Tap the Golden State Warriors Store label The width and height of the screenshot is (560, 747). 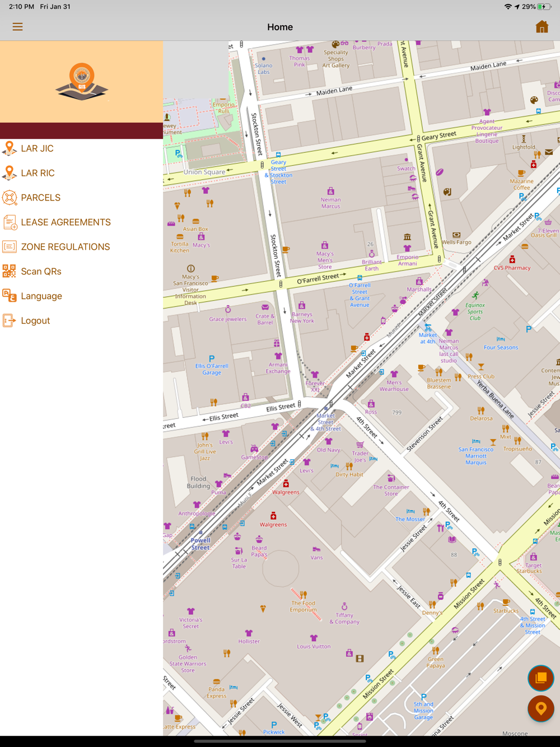tap(188, 664)
